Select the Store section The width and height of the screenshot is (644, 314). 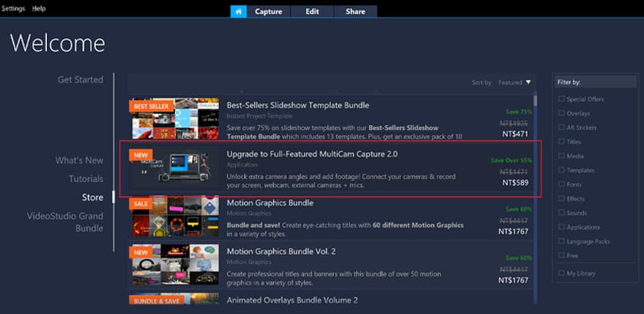click(92, 197)
